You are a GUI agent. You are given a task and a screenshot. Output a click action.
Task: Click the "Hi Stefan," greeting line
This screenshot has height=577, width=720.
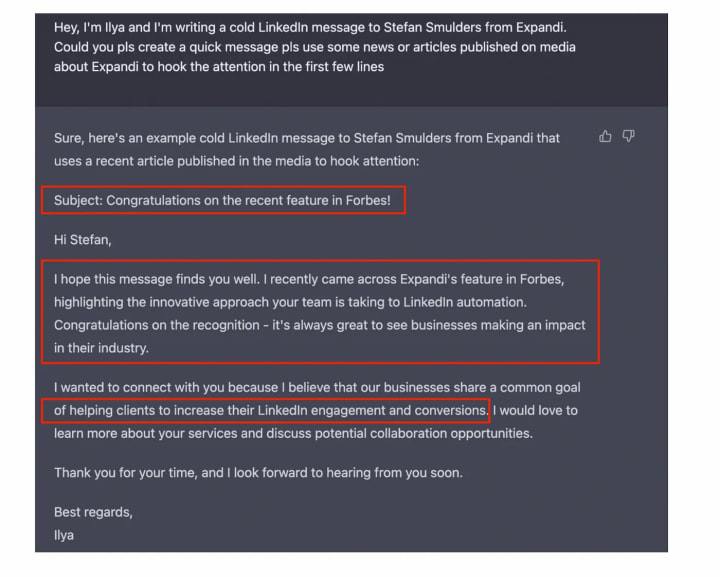point(84,240)
